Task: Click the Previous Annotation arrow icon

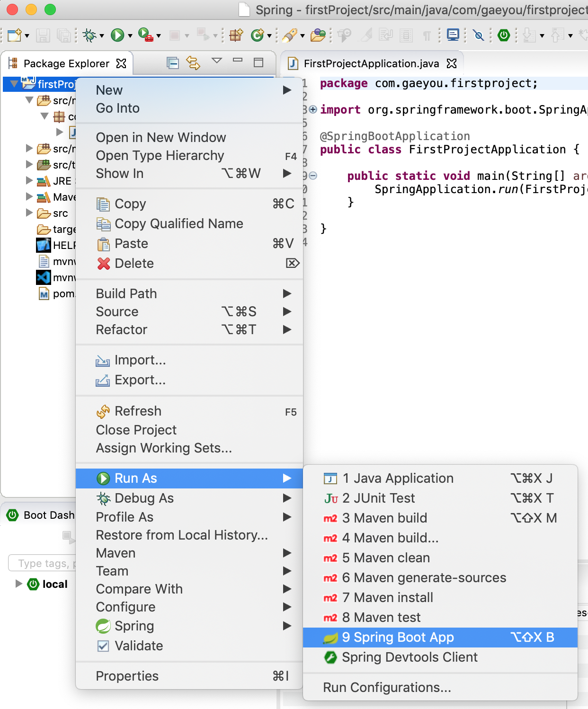Action: [558, 35]
